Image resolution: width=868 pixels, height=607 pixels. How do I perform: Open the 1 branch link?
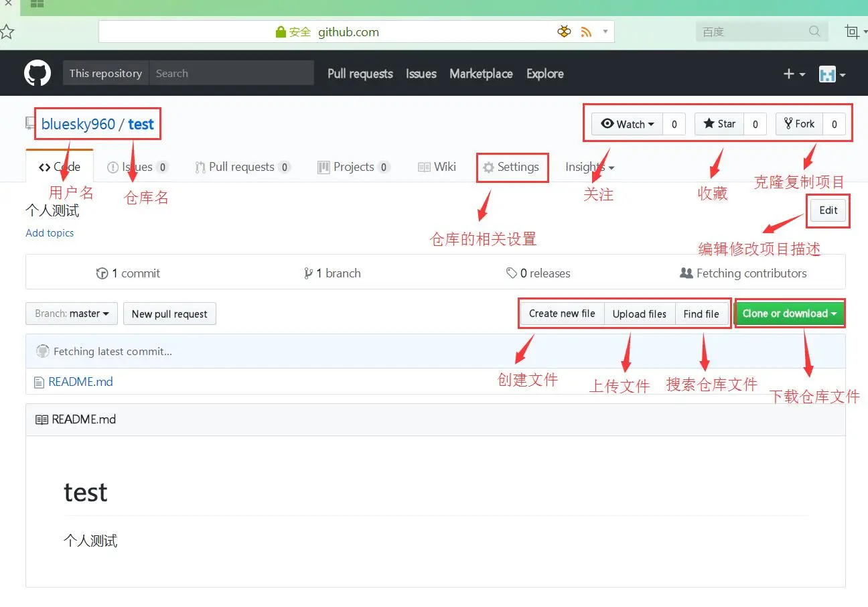[x=332, y=273]
